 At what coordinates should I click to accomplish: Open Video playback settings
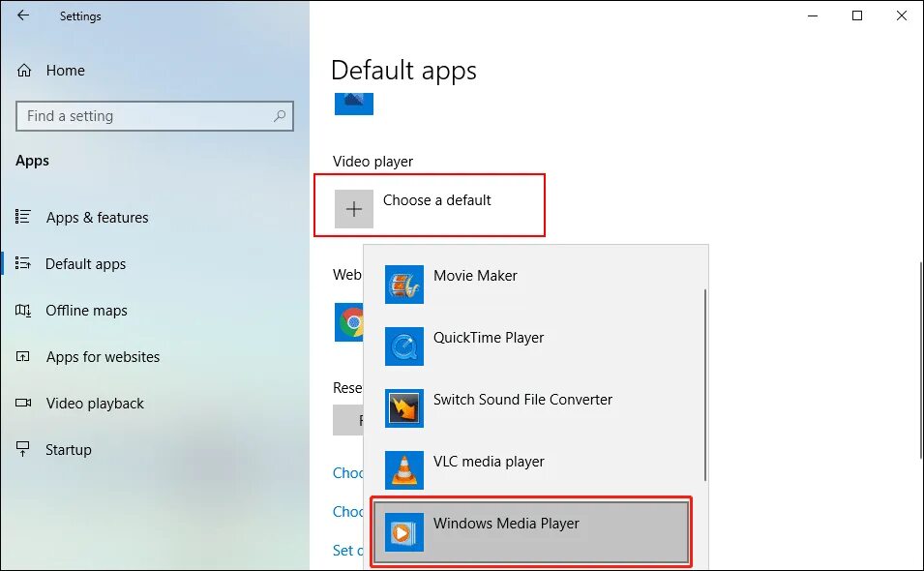coord(95,403)
